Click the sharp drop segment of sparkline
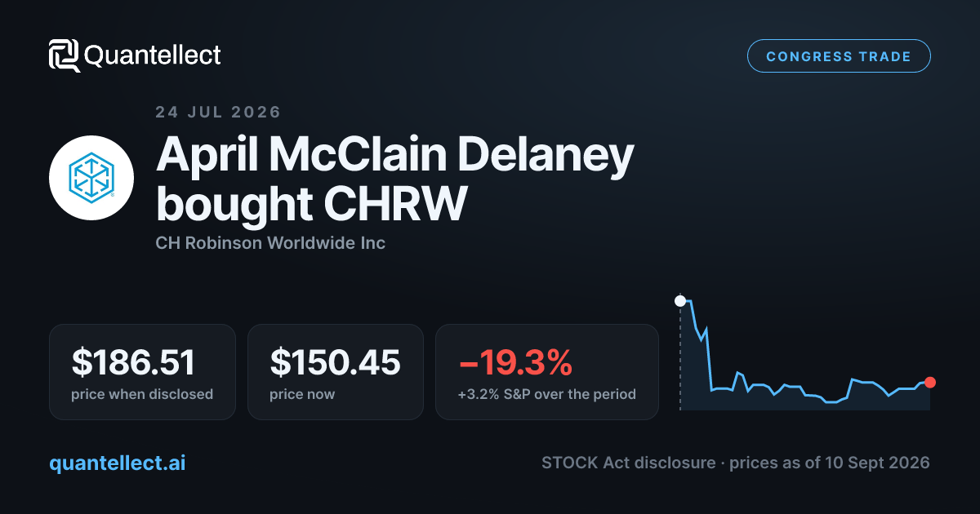 pos(708,357)
